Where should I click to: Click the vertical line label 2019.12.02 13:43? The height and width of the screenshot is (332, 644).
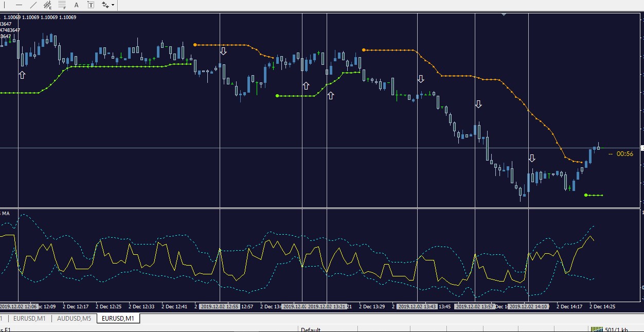point(417,307)
